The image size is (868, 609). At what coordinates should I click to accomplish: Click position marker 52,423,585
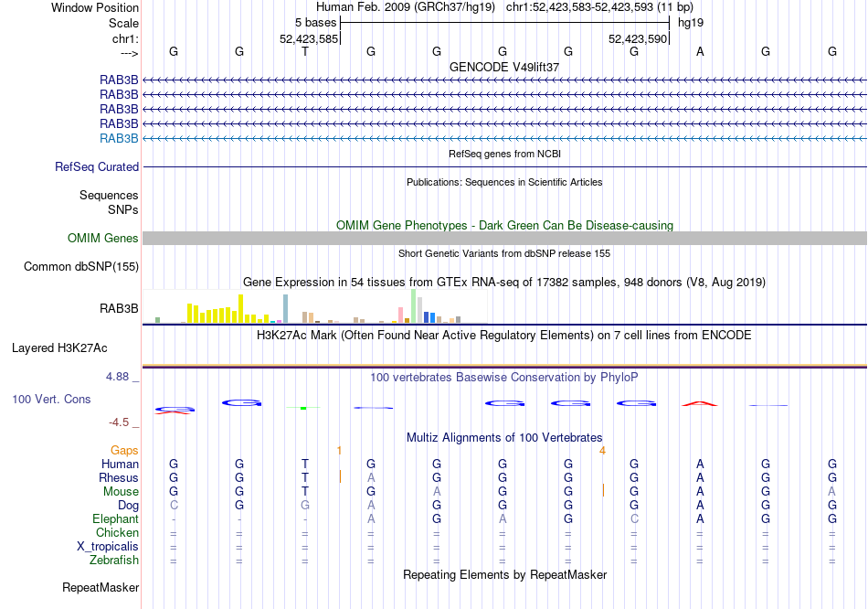(x=308, y=38)
